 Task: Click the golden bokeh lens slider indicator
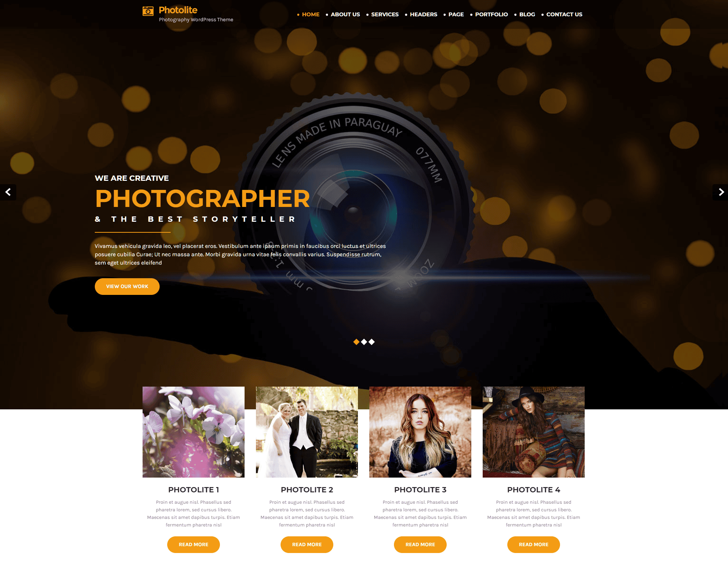coord(357,342)
